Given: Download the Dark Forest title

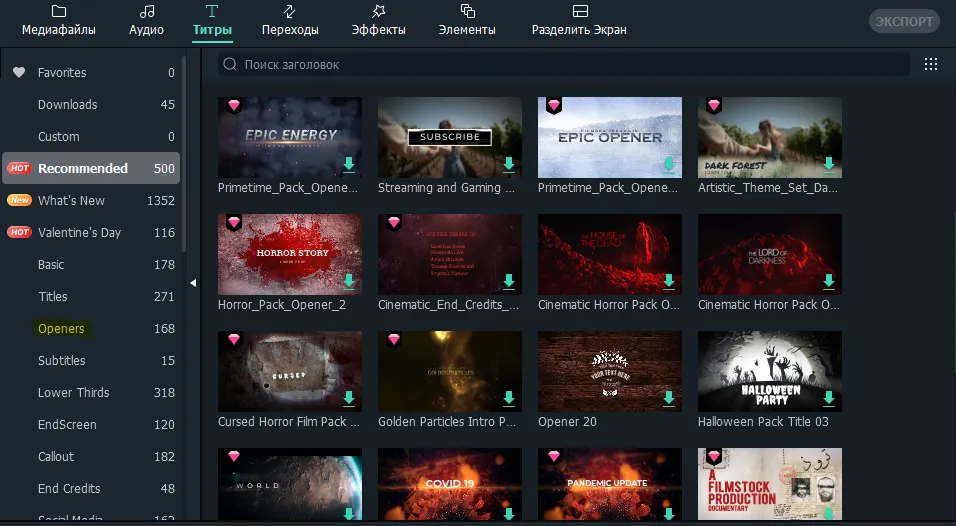Looking at the screenshot, I should 829,164.
